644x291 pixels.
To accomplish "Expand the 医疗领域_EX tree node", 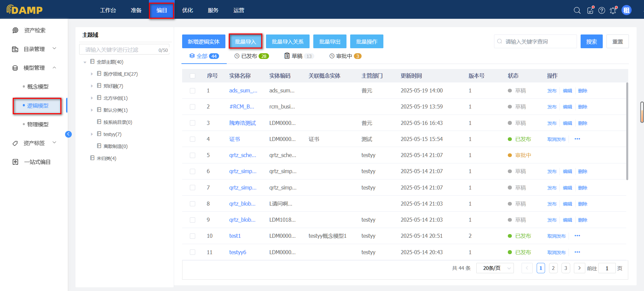I will (x=92, y=74).
